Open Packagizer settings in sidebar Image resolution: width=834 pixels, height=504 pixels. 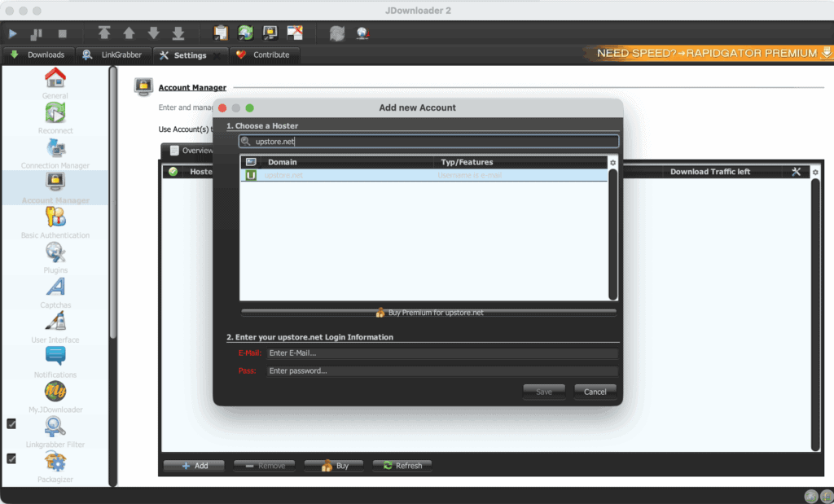click(55, 467)
